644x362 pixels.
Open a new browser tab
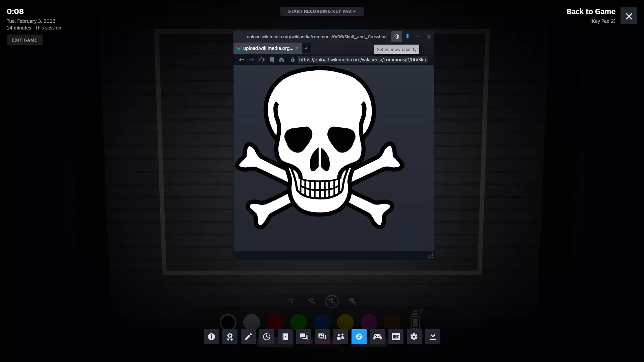click(x=306, y=48)
